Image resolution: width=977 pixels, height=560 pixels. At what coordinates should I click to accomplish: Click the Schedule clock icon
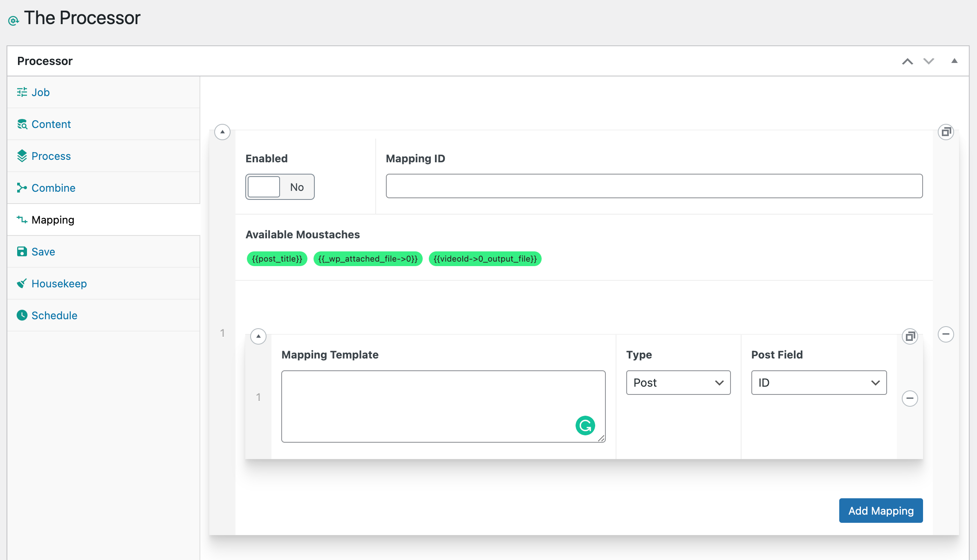[x=22, y=315]
